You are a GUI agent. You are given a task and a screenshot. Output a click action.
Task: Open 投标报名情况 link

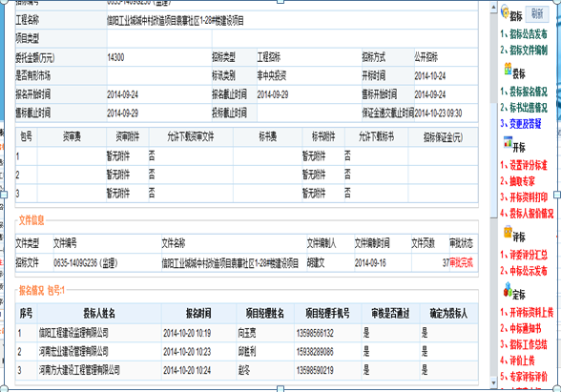click(524, 92)
